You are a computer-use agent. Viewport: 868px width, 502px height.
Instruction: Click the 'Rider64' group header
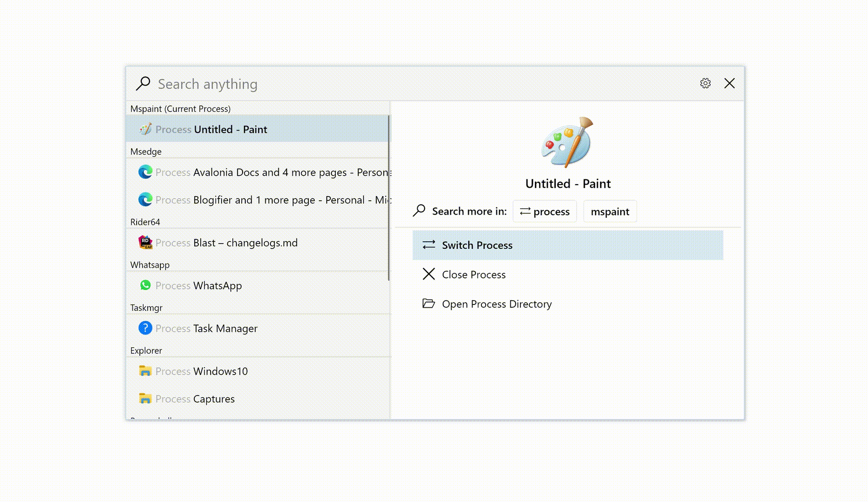click(145, 222)
